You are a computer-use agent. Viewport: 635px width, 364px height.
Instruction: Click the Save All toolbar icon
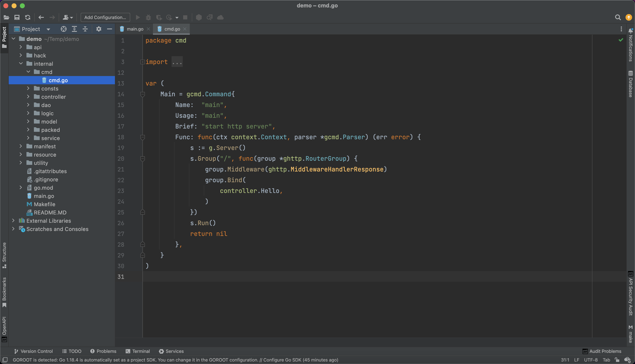pyautogui.click(x=17, y=17)
